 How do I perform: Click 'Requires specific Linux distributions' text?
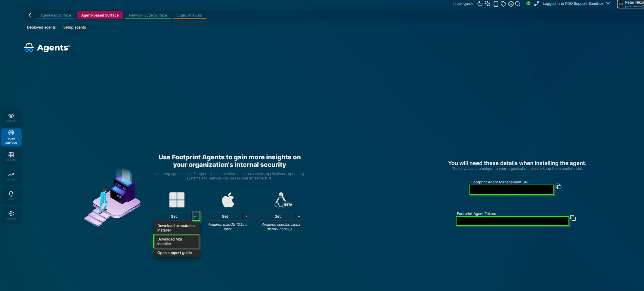pos(280,227)
